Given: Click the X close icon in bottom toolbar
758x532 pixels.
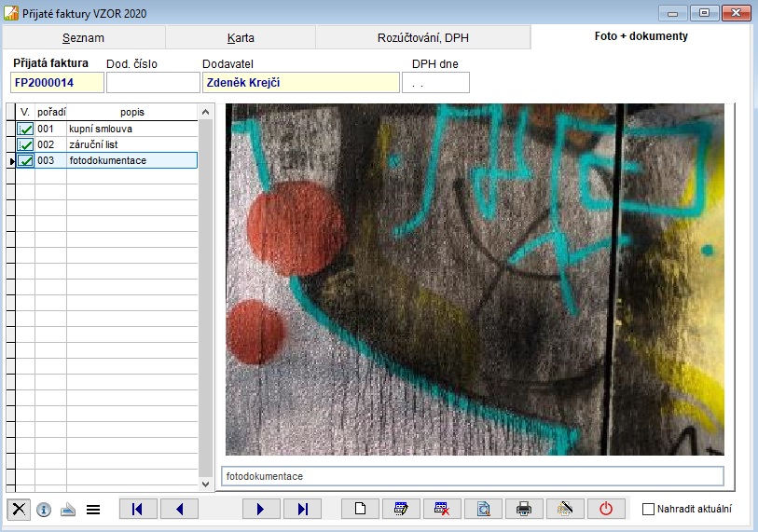Looking at the screenshot, I should pos(19,509).
